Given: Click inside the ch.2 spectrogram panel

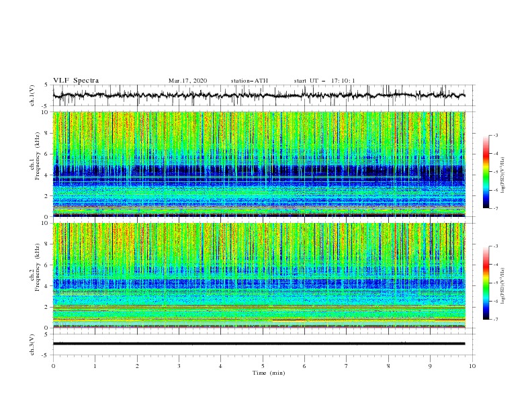Looking at the screenshot, I should click(x=259, y=275).
